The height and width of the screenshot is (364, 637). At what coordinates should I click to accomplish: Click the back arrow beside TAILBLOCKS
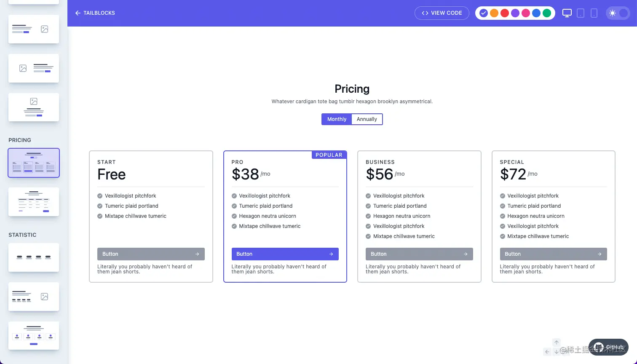pyautogui.click(x=78, y=13)
